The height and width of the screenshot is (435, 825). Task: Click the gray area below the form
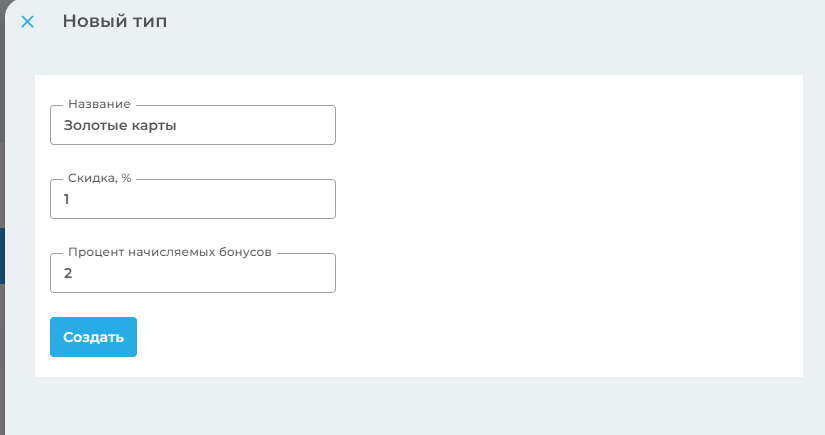click(x=400, y=407)
